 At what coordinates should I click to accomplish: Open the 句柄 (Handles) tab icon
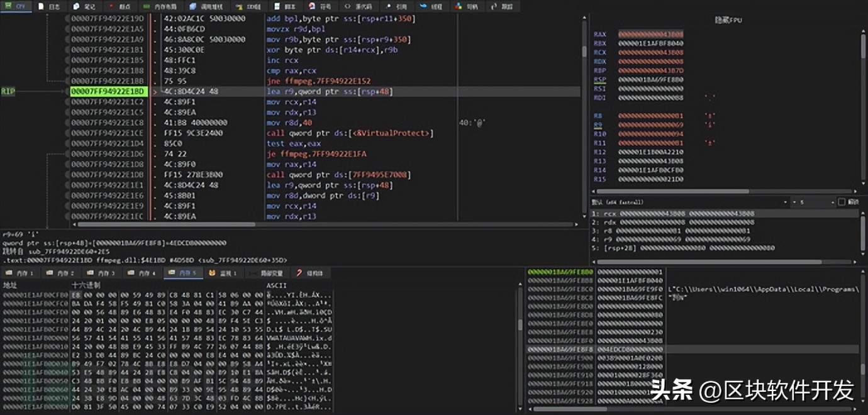(x=458, y=6)
